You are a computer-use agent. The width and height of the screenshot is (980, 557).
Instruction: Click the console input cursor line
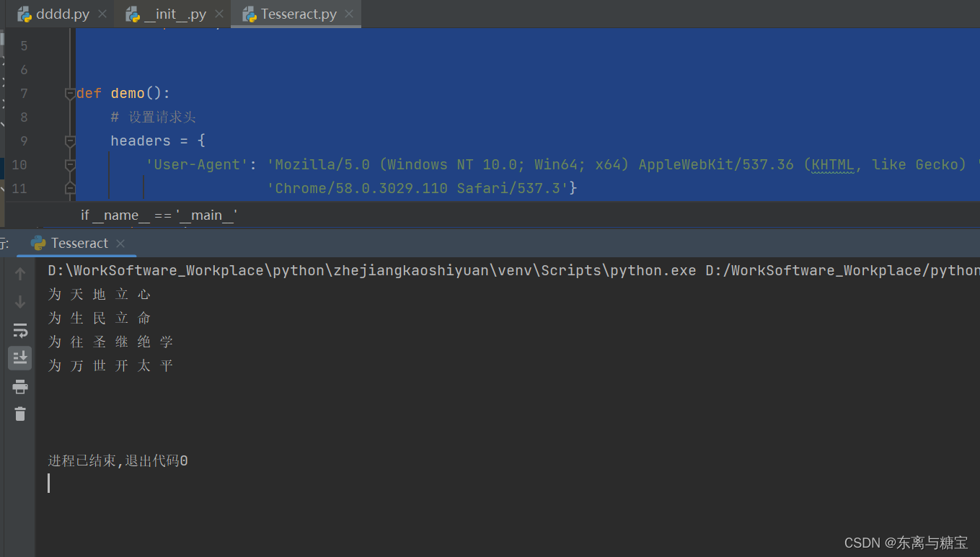point(49,484)
